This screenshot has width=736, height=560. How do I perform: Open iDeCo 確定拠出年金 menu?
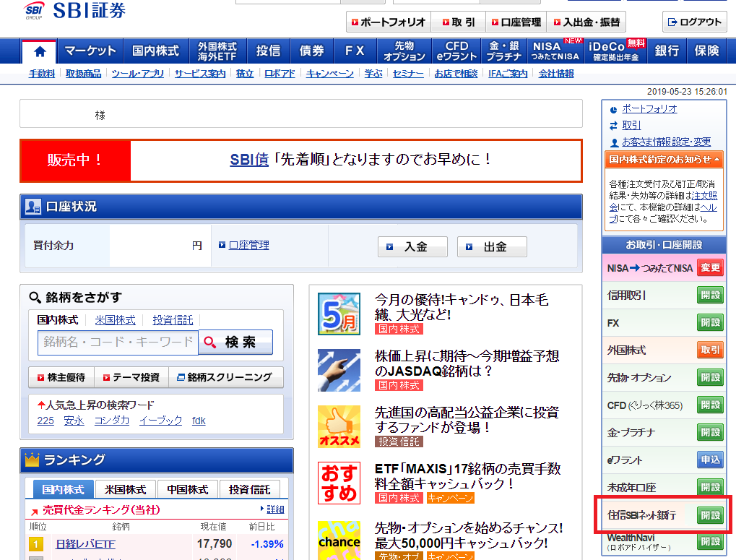[x=616, y=51]
